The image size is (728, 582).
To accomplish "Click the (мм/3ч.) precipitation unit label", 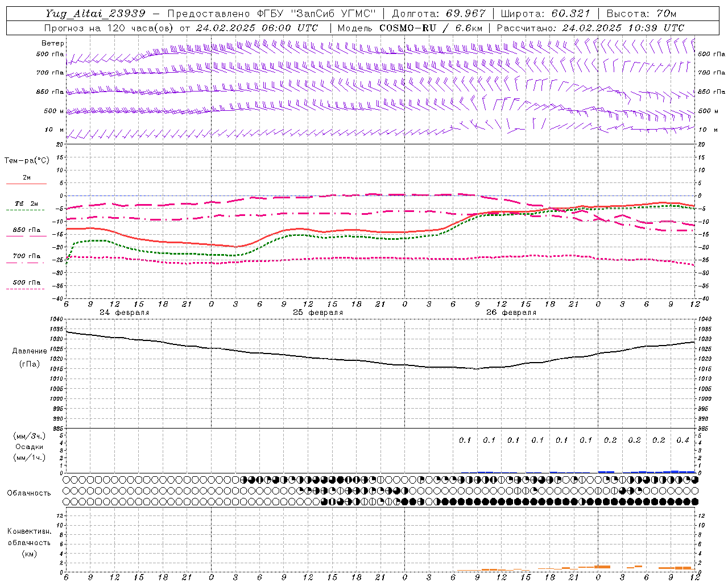I will point(30,436).
